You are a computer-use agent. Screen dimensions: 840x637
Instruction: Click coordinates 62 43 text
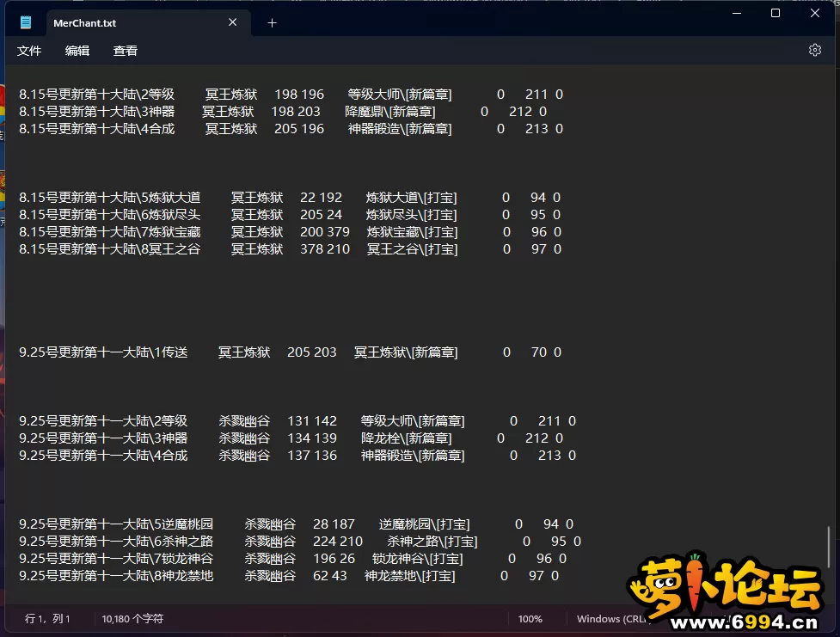click(330, 576)
